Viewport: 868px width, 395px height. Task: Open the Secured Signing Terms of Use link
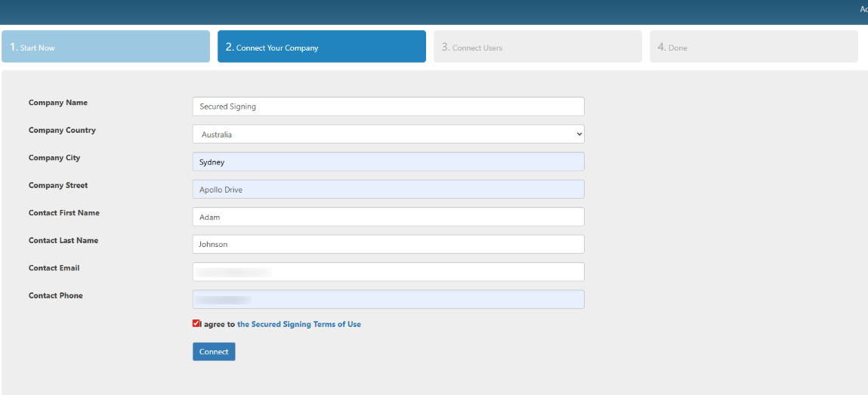[299, 324]
